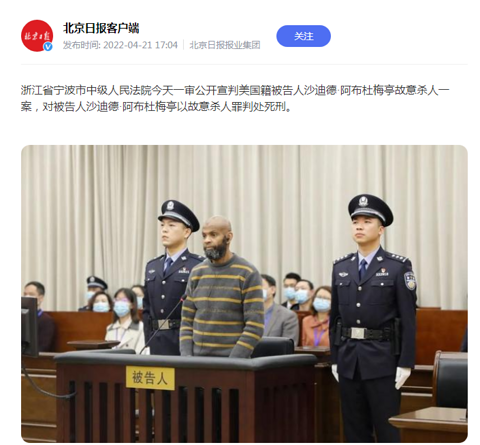Open the 北京日报客户端 account name
The image size is (480, 445).
pos(101,28)
